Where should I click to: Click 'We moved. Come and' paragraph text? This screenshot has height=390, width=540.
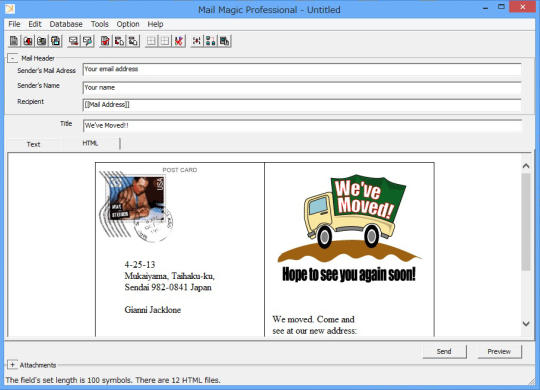coord(313,319)
